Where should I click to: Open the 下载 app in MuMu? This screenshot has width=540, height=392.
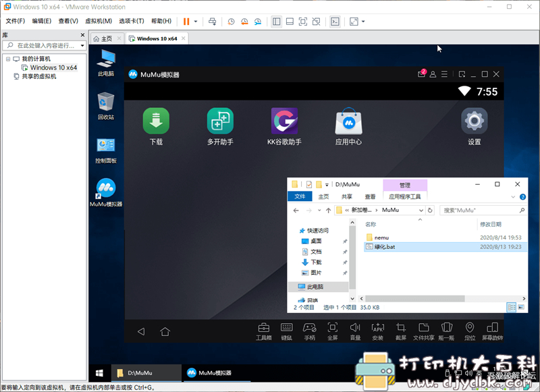tap(156, 121)
